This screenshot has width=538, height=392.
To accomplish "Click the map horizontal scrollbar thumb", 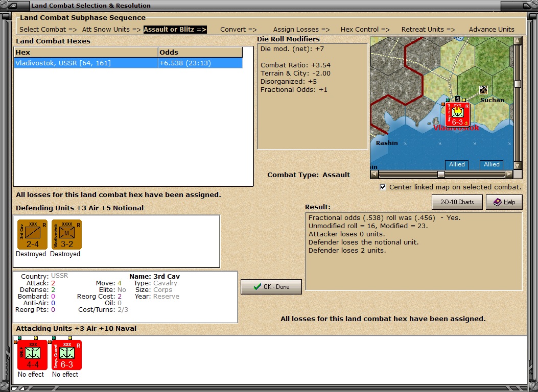I will click(441, 174).
